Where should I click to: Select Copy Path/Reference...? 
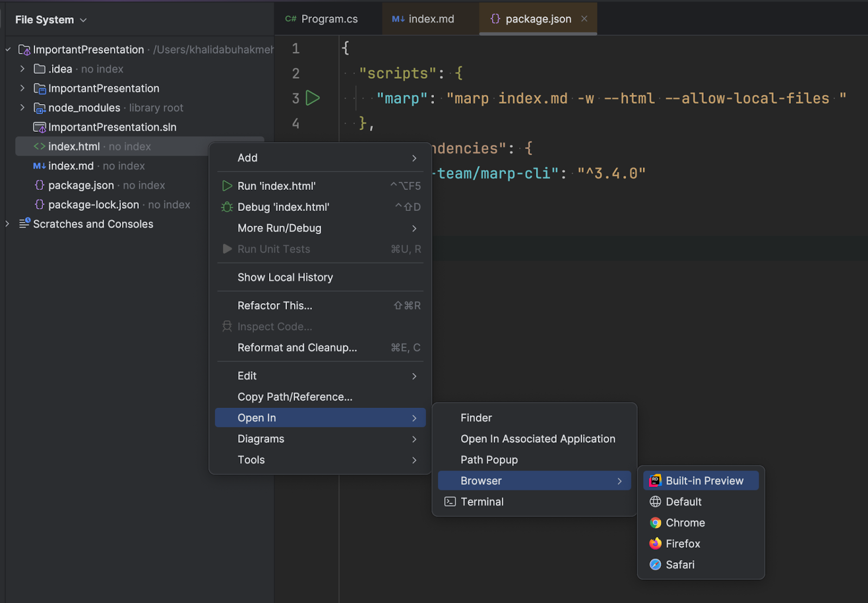(320, 397)
